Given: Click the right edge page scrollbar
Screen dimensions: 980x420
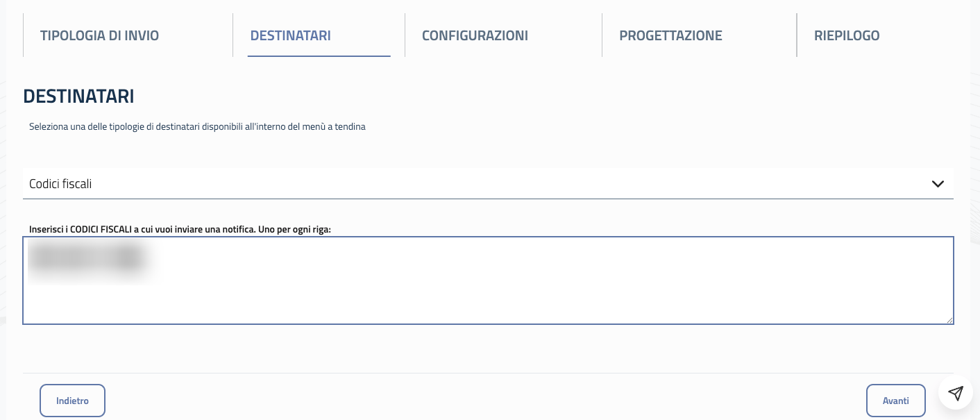Looking at the screenshot, I should (977, 208).
